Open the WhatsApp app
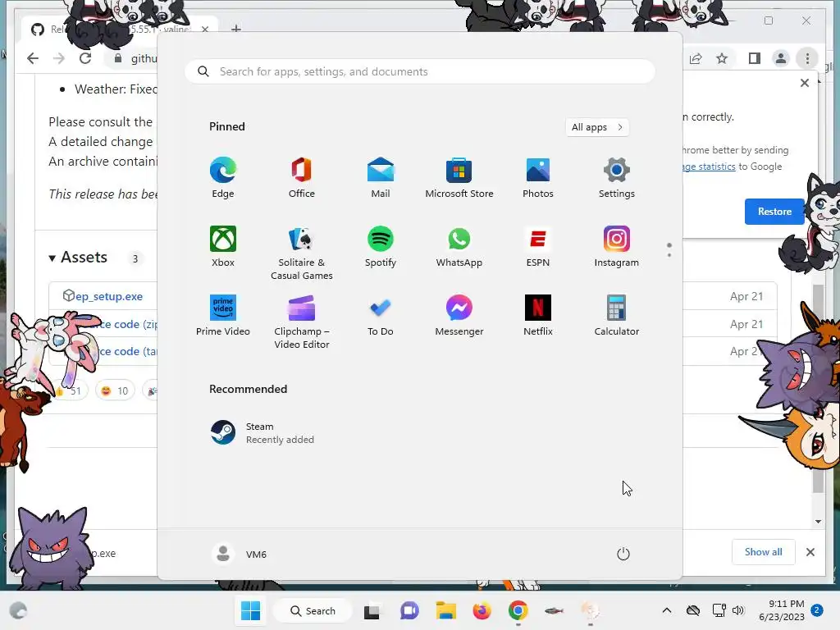This screenshot has width=840, height=630. (x=459, y=247)
